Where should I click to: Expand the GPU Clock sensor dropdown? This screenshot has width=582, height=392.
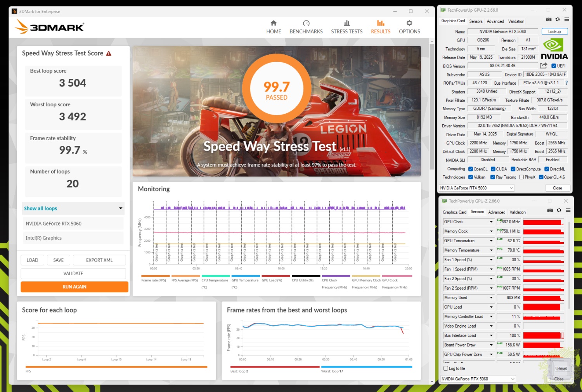pyautogui.click(x=491, y=222)
